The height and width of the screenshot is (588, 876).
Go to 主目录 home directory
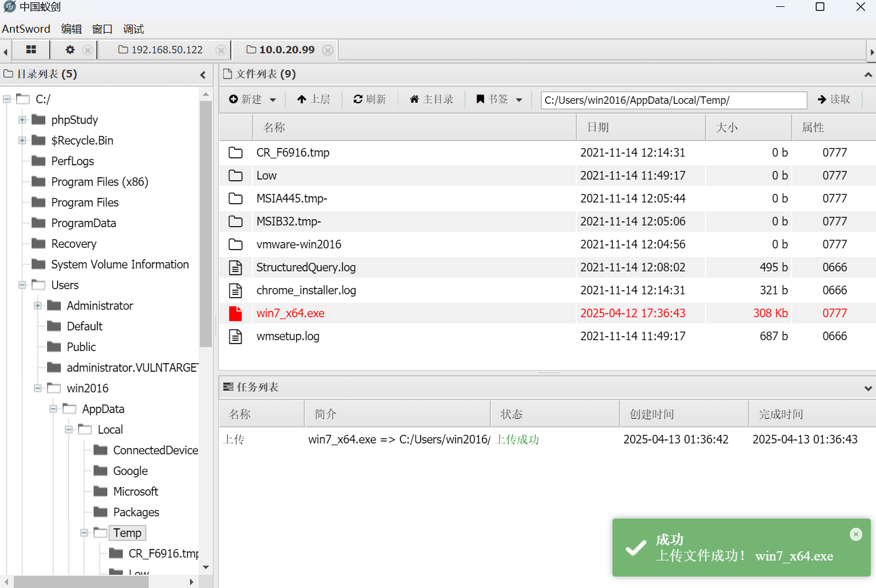431,99
